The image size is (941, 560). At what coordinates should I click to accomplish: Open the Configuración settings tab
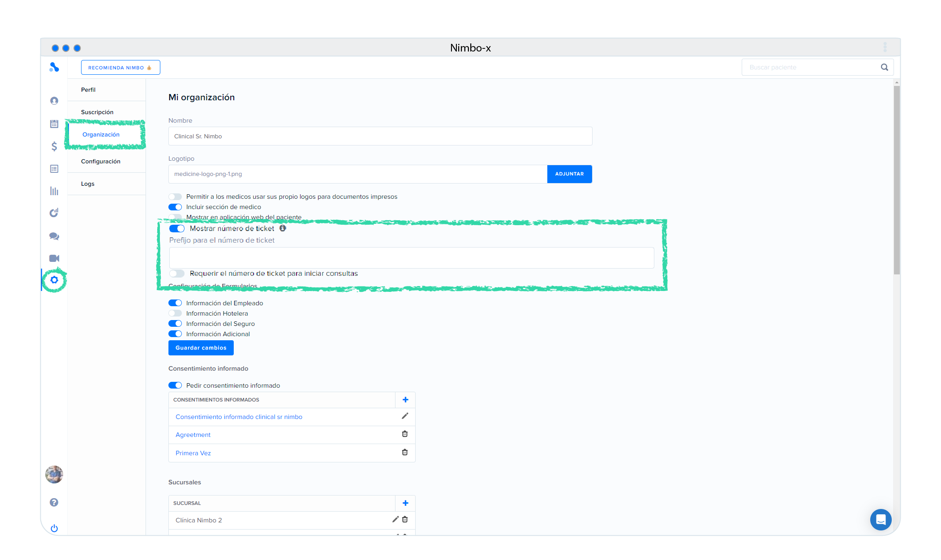[101, 161]
